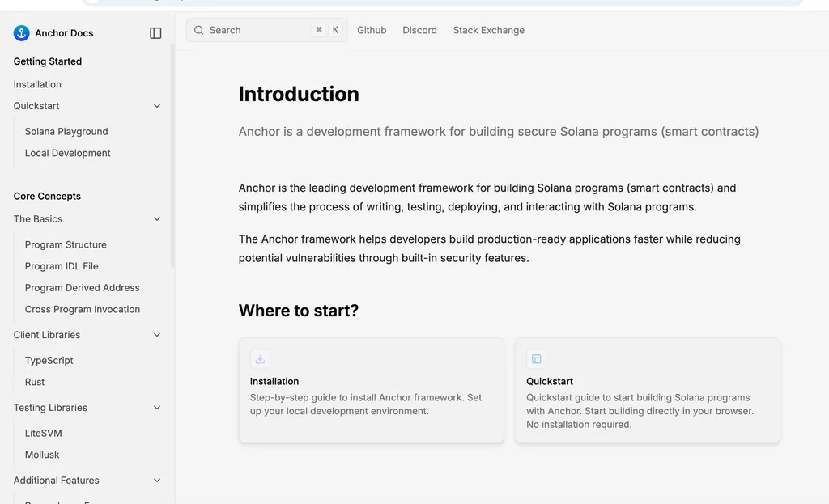Go to the Local Development page
The image size is (829, 504).
coord(68,153)
